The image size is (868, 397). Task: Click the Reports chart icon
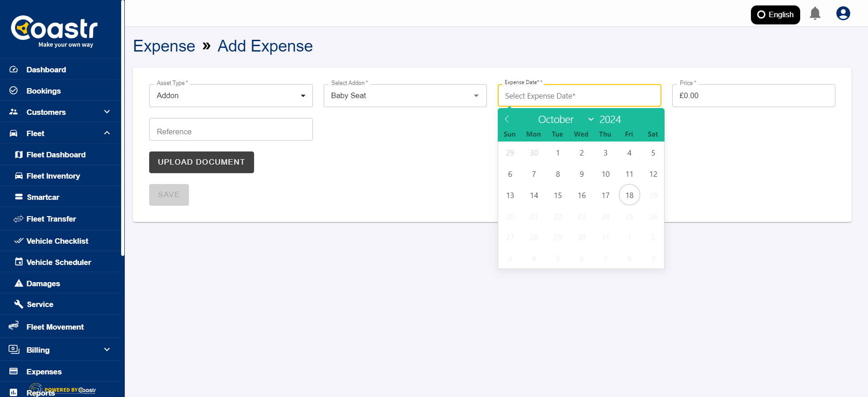(14, 392)
